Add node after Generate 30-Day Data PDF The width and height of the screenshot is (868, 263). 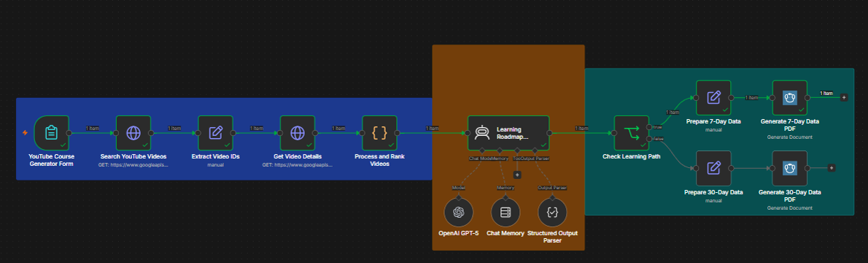click(832, 167)
